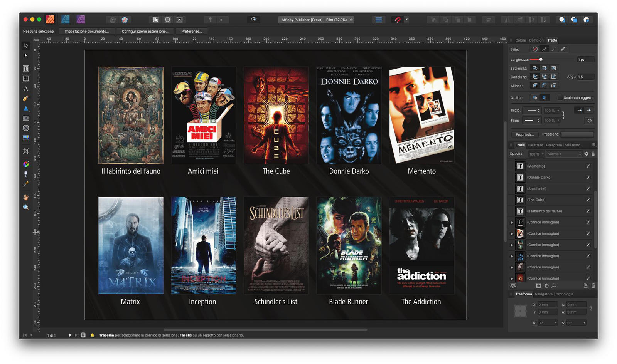
Task: Switch to the Photo persona
Action: (x=81, y=19)
